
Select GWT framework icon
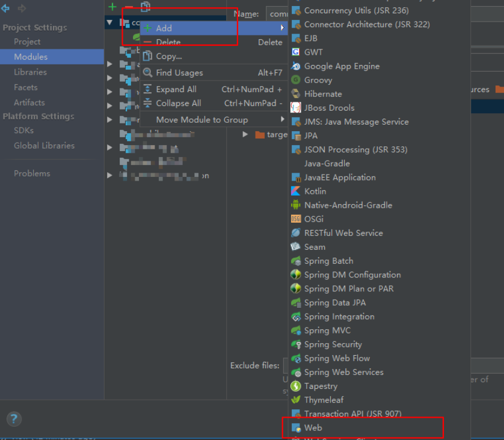(296, 52)
